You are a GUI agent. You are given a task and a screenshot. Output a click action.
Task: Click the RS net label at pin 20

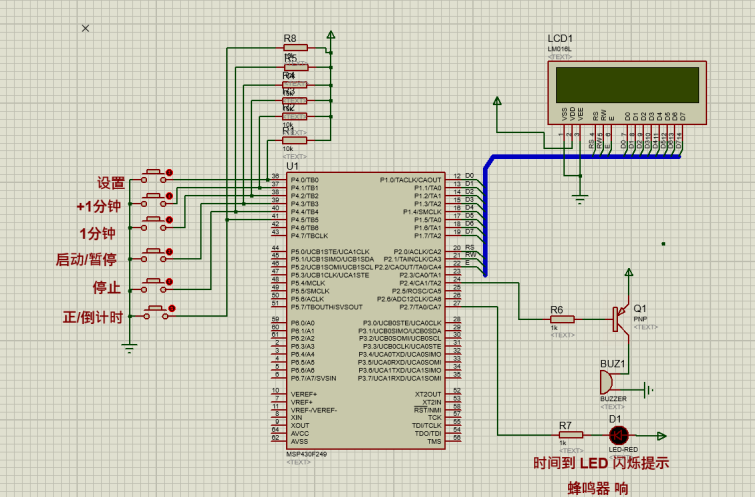coord(469,247)
